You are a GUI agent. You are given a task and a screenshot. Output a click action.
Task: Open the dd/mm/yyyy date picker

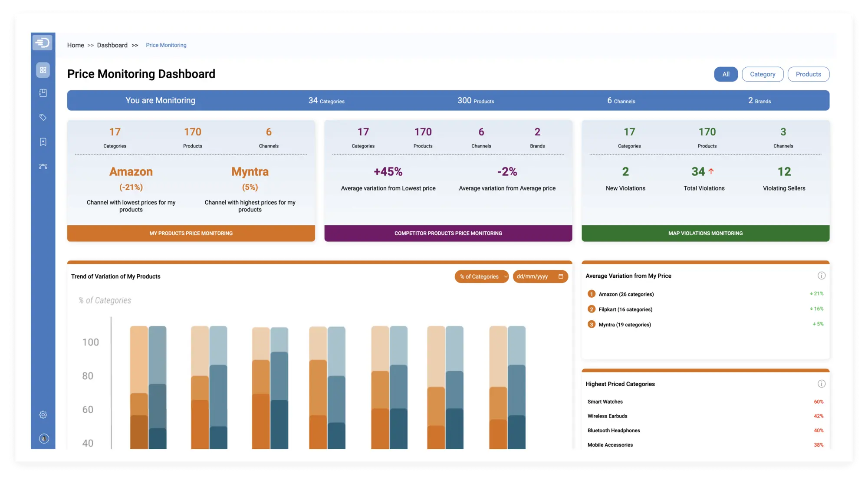540,276
